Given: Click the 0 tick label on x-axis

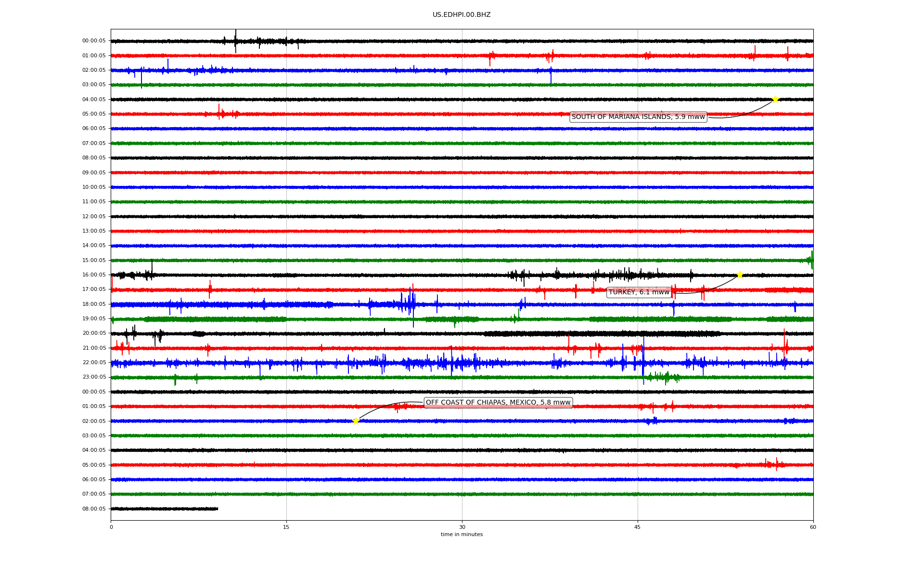Looking at the screenshot, I should tap(111, 527).
